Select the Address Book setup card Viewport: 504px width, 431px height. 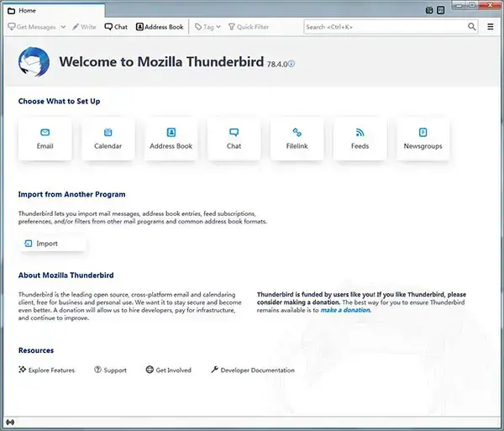(171, 139)
